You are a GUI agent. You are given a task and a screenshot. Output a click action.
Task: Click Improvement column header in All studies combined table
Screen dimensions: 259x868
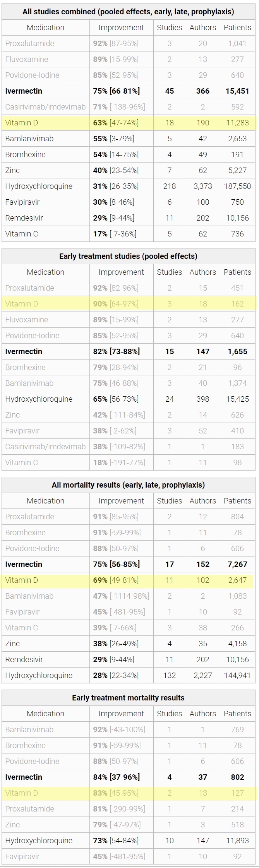click(121, 27)
